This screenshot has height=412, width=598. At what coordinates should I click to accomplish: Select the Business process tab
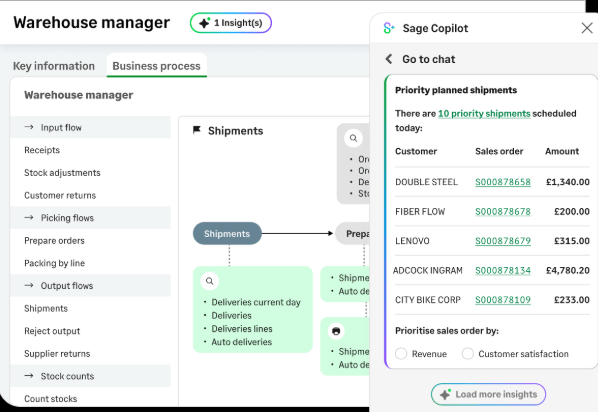tap(156, 66)
